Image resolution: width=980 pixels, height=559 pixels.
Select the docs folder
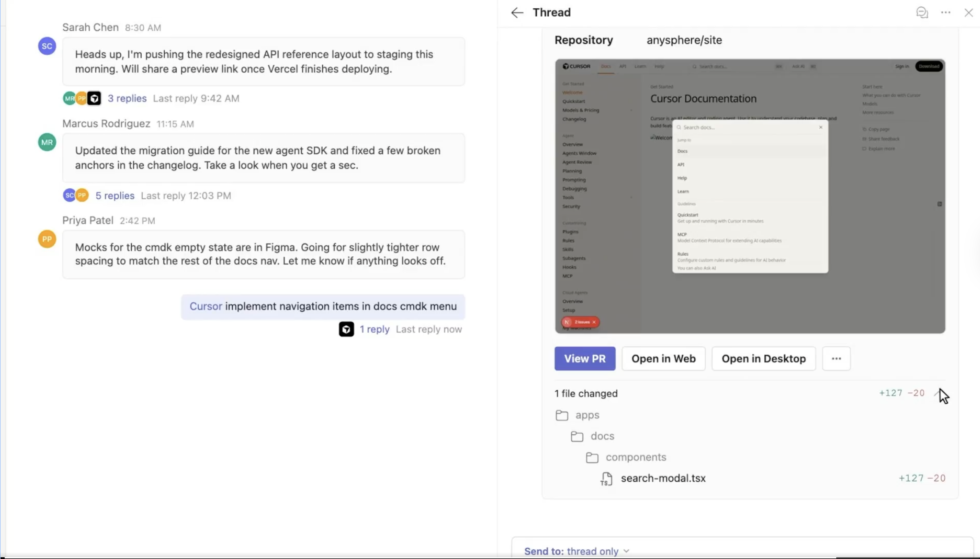pos(592,436)
